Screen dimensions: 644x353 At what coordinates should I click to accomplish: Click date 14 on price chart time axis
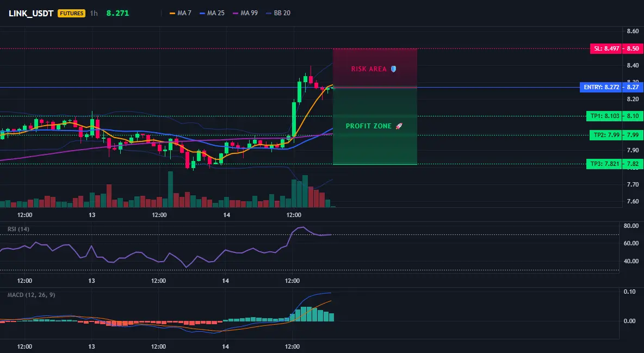tap(226, 215)
